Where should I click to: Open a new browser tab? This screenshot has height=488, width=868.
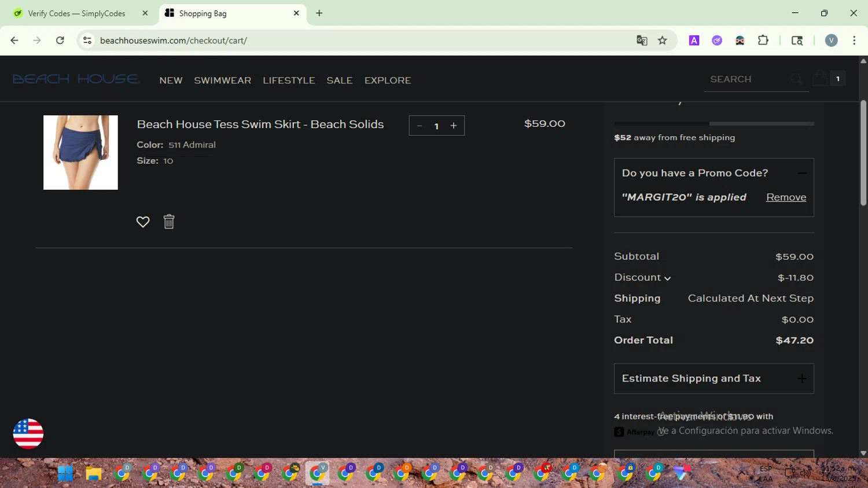(x=319, y=13)
